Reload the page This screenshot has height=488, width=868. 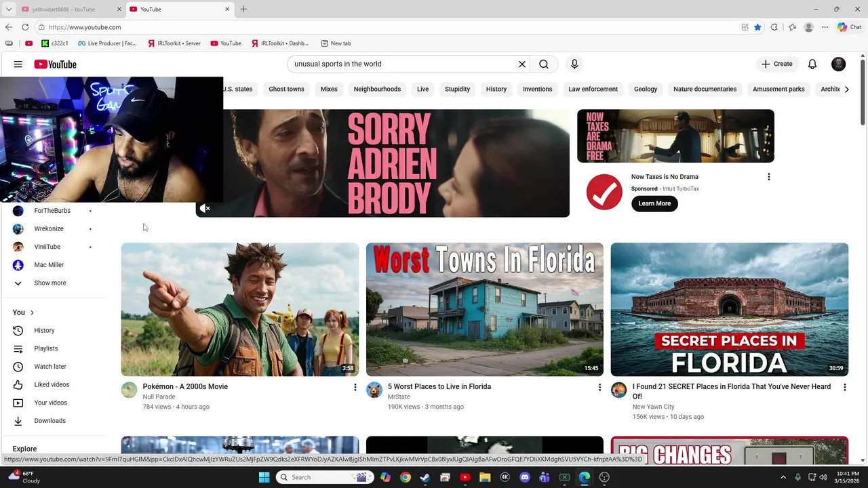pyautogui.click(x=25, y=27)
